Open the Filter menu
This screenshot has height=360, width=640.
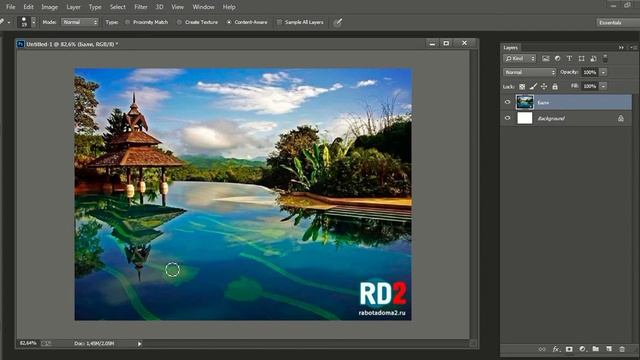(141, 7)
